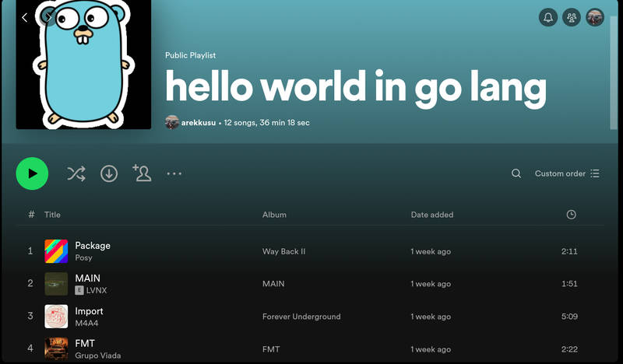Click the # column header
Screen dimensions: 623x364
31,215
